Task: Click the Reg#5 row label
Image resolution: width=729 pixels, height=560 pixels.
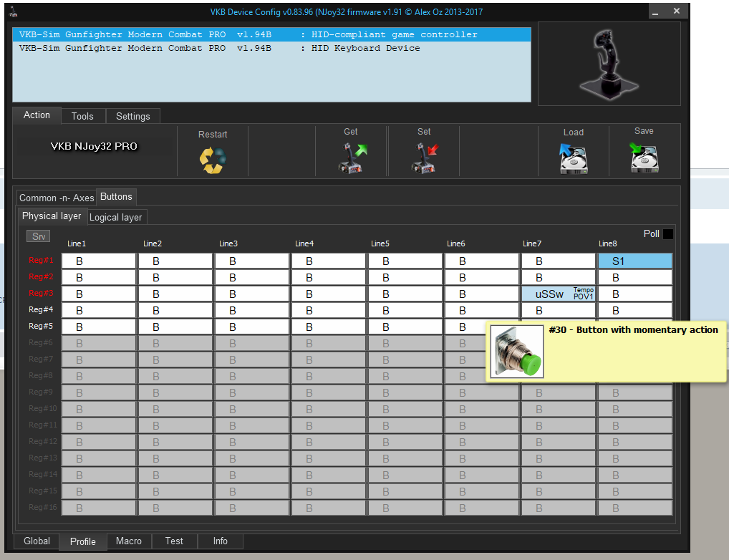Action: pos(41,326)
